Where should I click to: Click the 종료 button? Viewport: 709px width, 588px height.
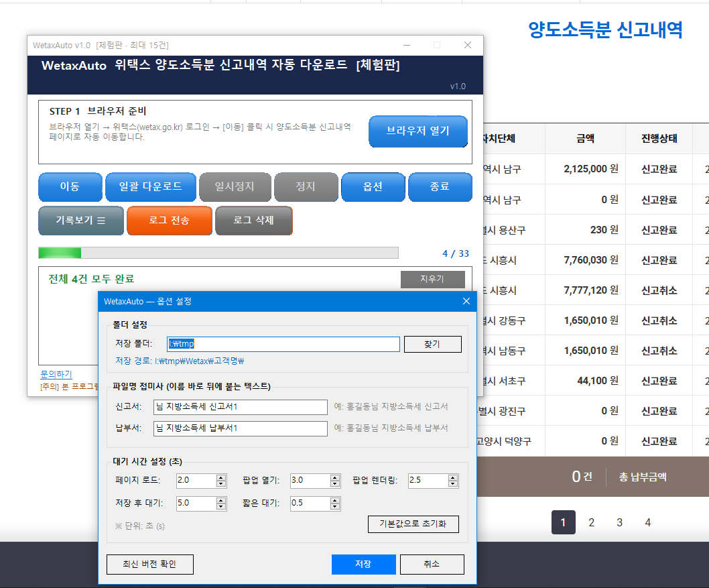[x=440, y=187]
